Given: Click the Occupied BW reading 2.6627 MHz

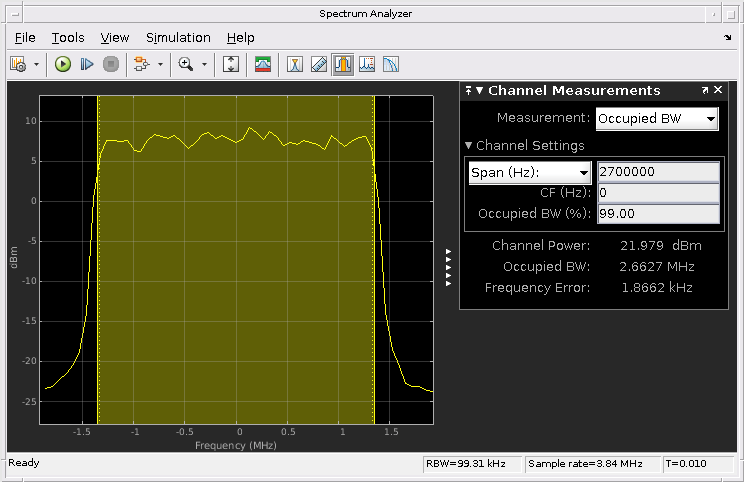Looking at the screenshot, I should point(657,267).
